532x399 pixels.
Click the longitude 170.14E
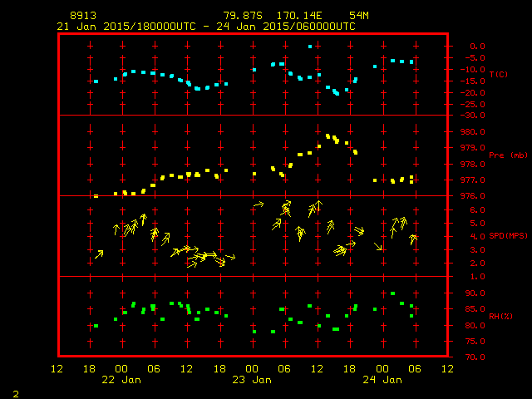[x=299, y=16]
